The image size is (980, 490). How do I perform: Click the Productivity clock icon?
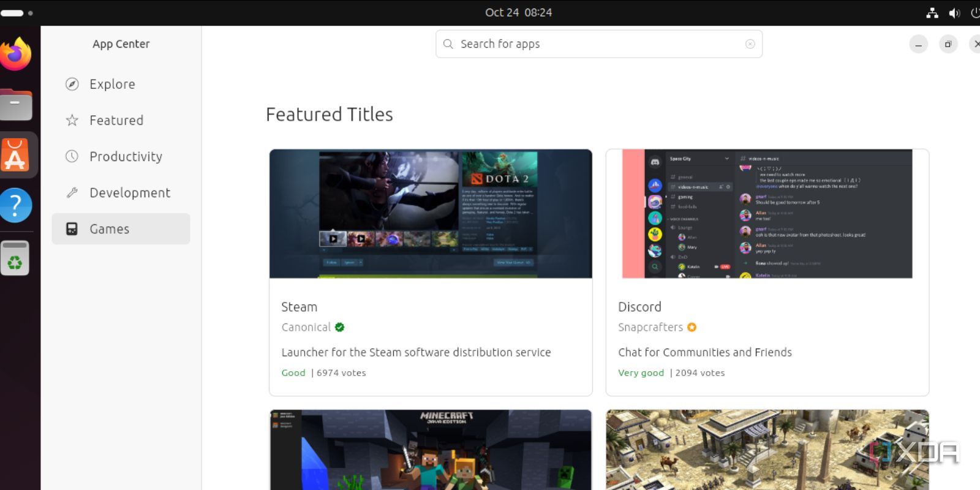click(72, 156)
